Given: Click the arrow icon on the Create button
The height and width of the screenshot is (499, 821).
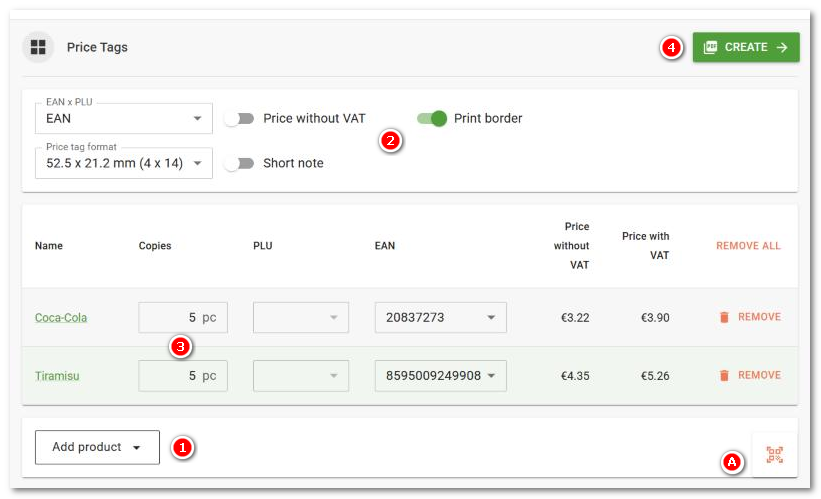Looking at the screenshot, I should tap(782, 47).
